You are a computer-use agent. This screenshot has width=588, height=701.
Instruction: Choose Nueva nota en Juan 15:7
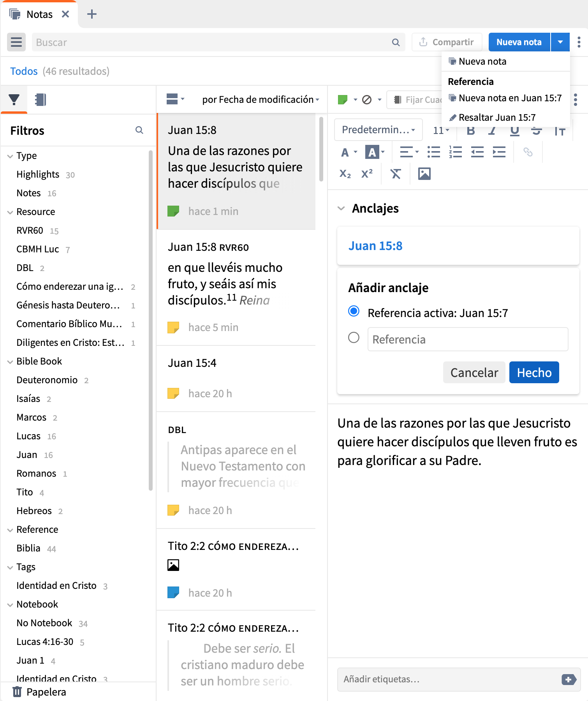[506, 98]
